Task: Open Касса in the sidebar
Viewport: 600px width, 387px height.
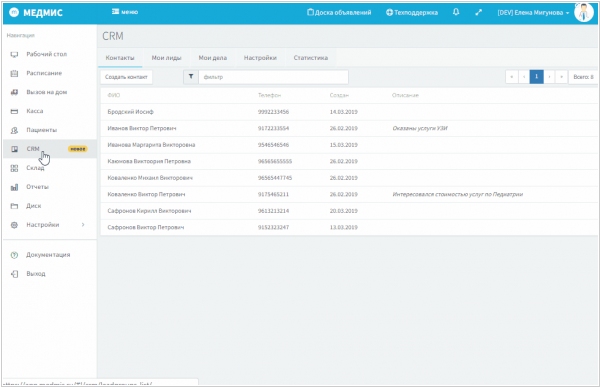Action: point(34,111)
